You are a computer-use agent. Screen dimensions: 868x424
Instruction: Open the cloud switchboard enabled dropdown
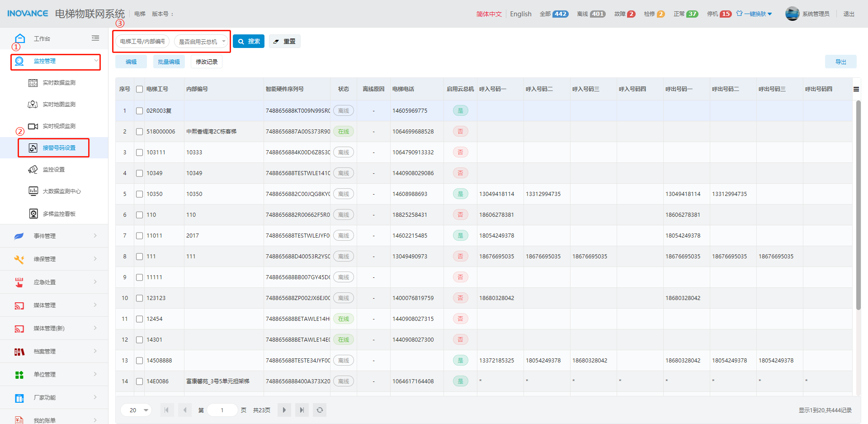point(201,42)
